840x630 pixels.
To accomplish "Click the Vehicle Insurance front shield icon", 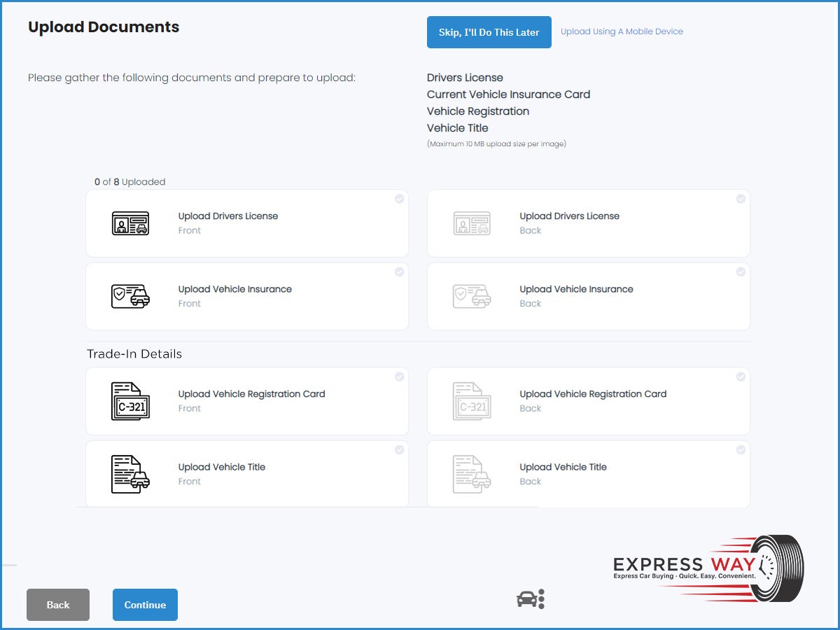I will point(130,296).
